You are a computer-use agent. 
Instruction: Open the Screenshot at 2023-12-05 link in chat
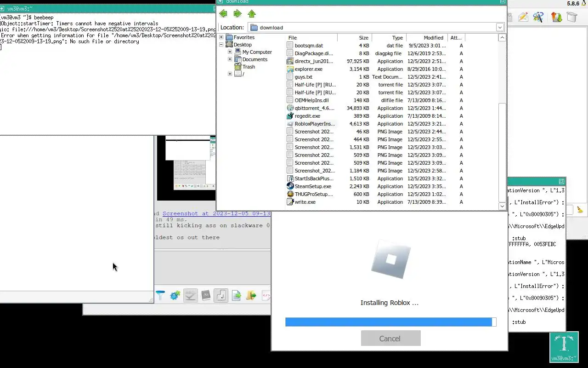(216, 213)
